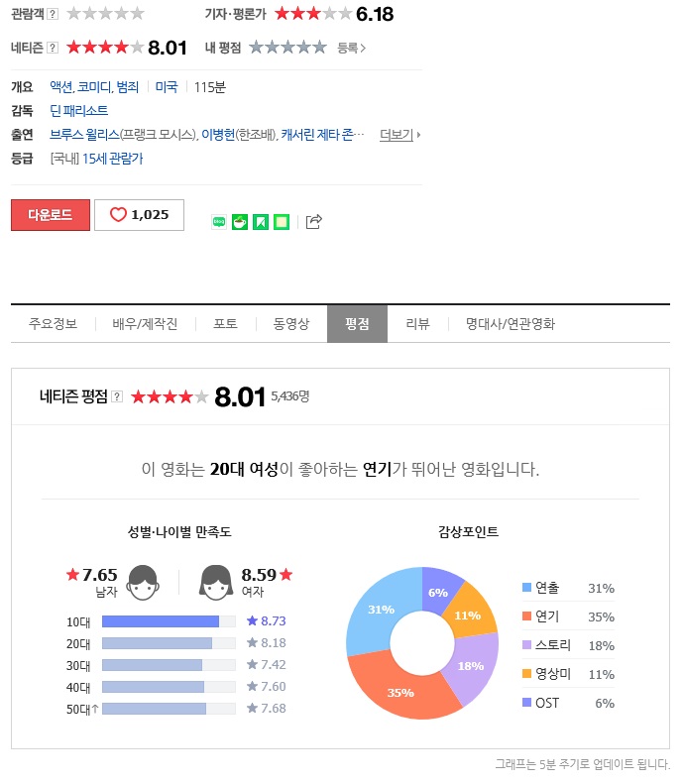Switch to the 리뷰 tab
683x784 pixels.
pos(418,324)
